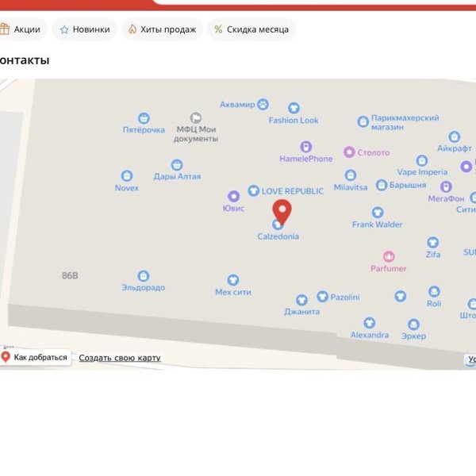Image resolution: width=476 pixels, height=476 pixels.
Task: Click the star icon on the Новинки chip
Action: click(x=64, y=29)
